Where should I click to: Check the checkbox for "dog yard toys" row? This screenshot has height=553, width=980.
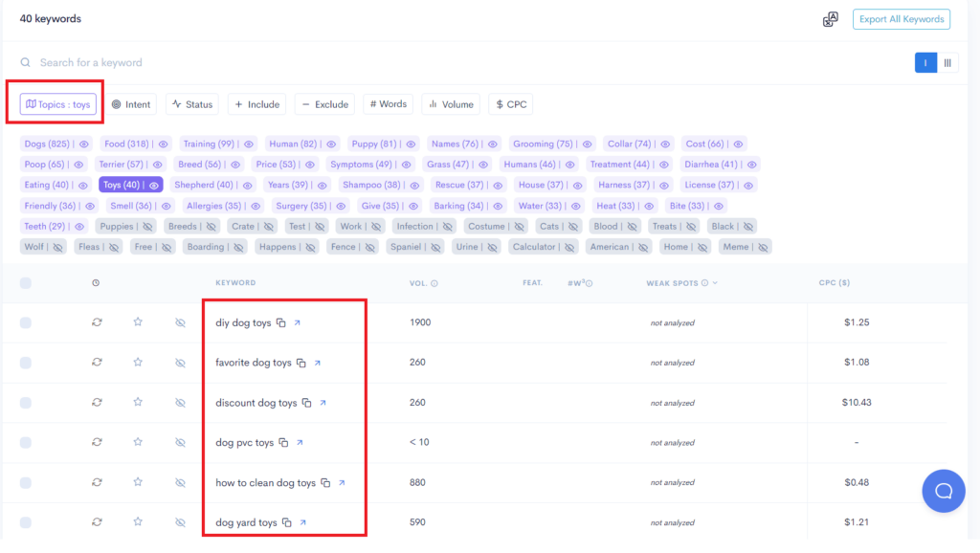(25, 522)
